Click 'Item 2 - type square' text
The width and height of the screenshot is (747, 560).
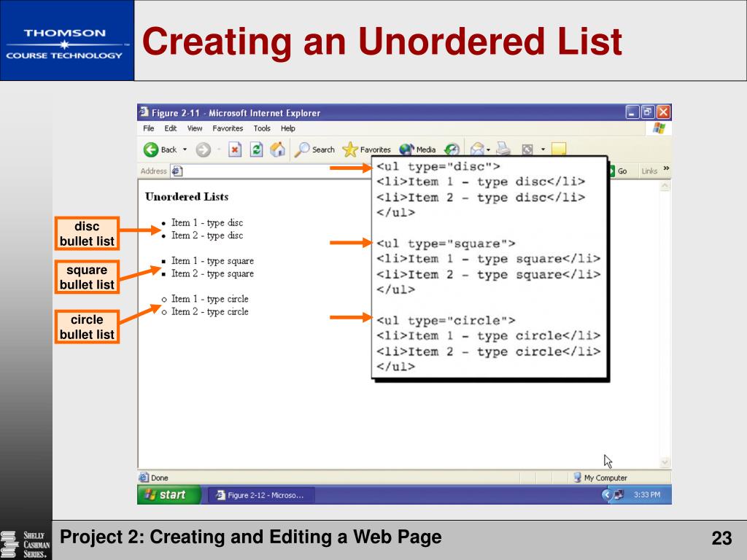[212, 274]
